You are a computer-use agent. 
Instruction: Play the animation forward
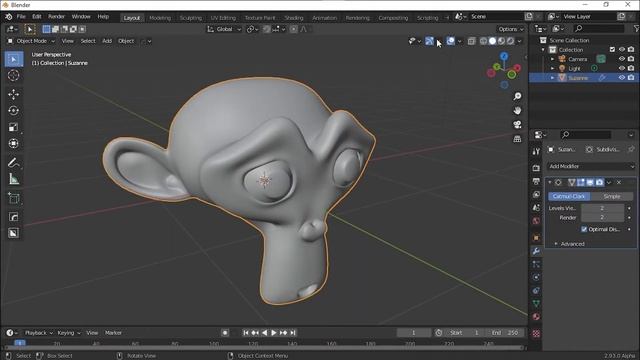(x=274, y=333)
